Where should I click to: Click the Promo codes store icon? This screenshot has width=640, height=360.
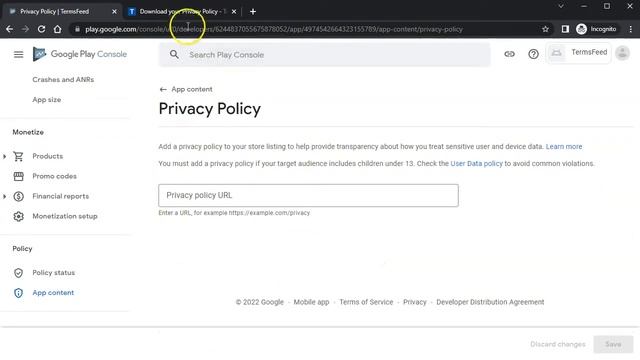coord(18,176)
